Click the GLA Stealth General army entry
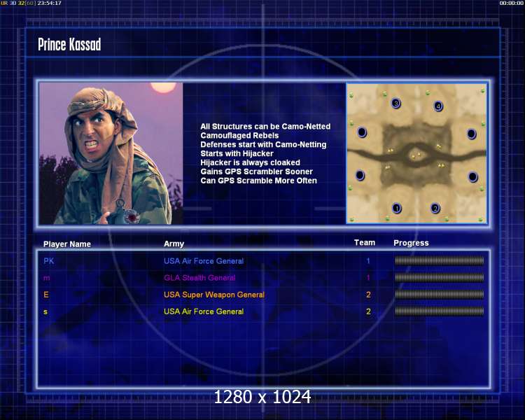This screenshot has height=420, width=525. (199, 278)
